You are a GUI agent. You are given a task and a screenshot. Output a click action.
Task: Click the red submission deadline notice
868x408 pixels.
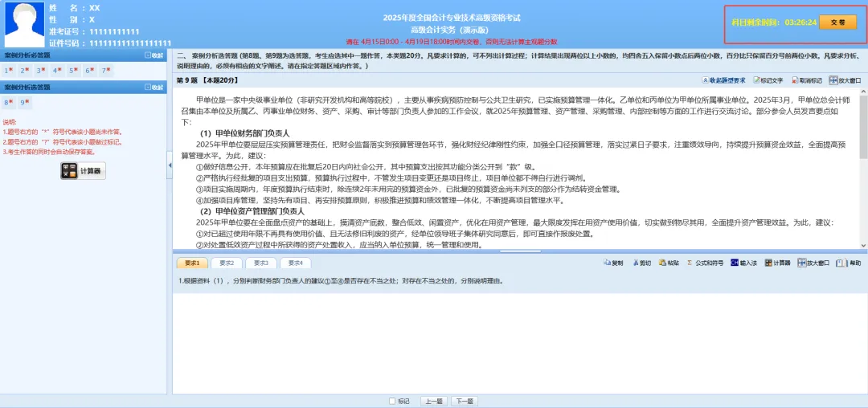pyautogui.click(x=452, y=41)
